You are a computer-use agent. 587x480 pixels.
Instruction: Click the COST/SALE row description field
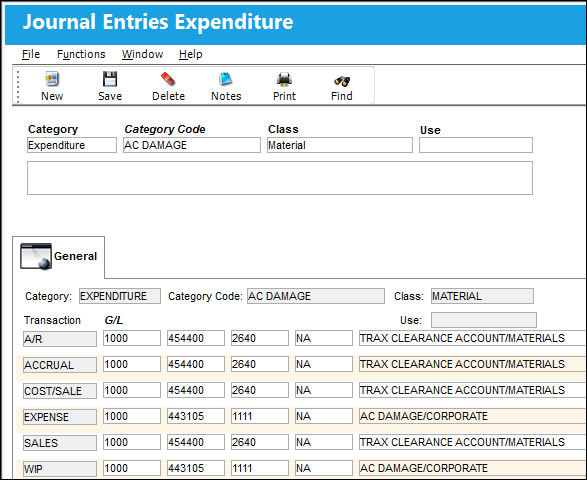pos(472,390)
